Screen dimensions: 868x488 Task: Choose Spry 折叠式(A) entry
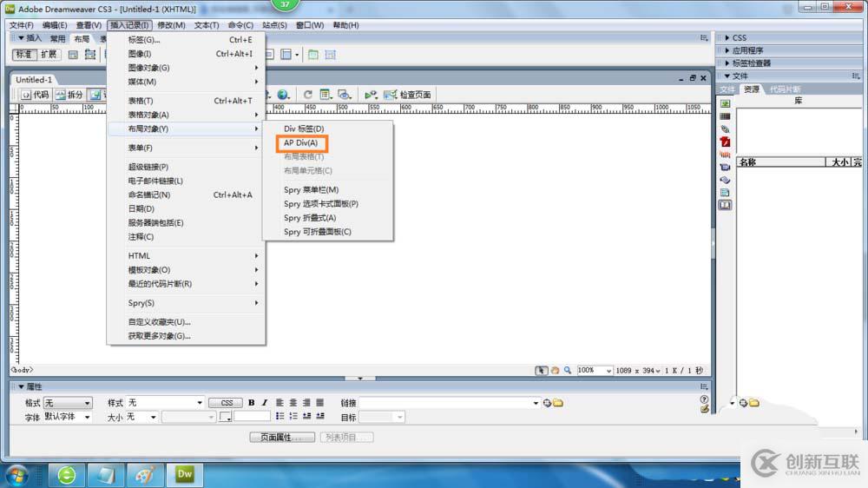point(310,218)
